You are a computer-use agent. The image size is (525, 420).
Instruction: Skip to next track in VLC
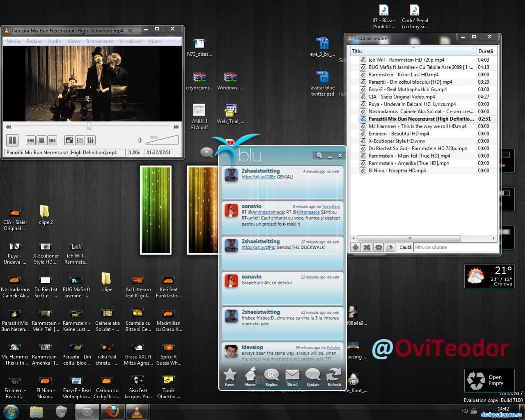52,140
